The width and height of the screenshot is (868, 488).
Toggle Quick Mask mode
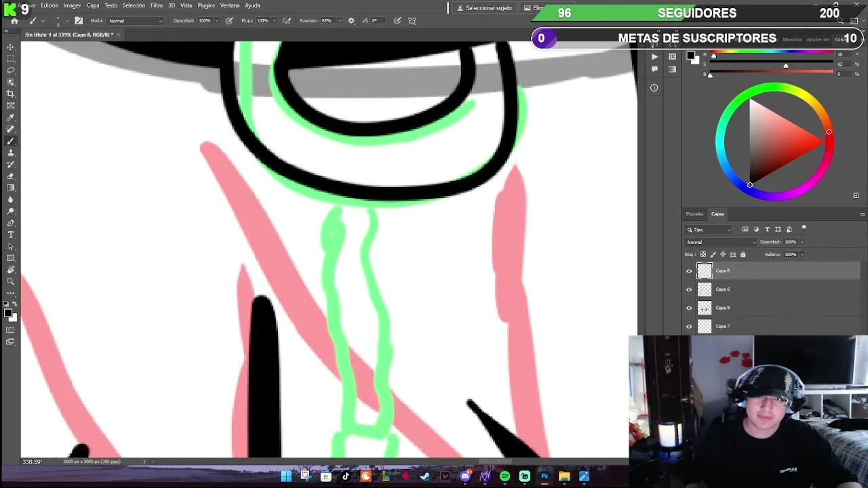(x=11, y=330)
